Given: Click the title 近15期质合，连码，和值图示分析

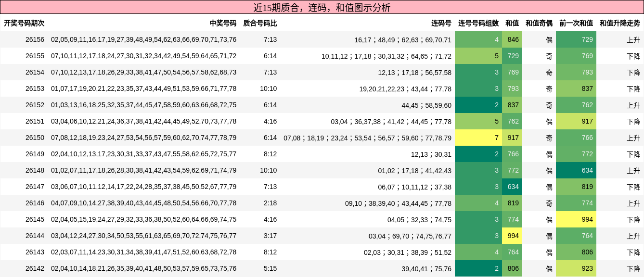Looking at the screenshot, I should pyautogui.click(x=322, y=8).
